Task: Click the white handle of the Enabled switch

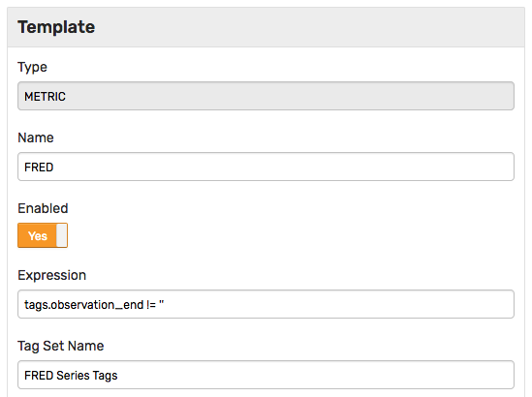Action: 62,235
